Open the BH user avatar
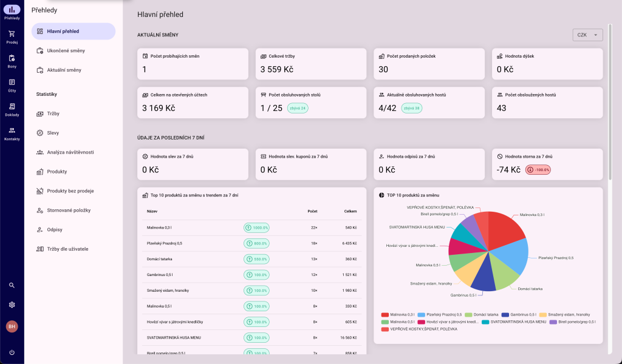This screenshot has height=364, width=622. pyautogui.click(x=12, y=326)
